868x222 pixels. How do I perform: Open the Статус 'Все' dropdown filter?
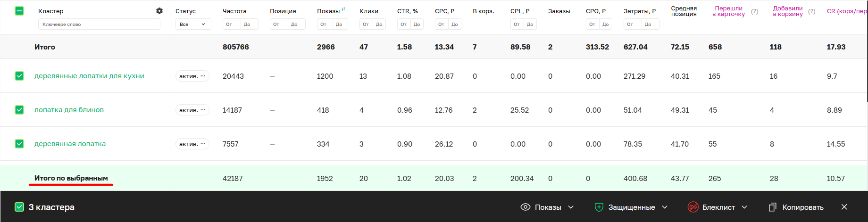pyautogui.click(x=193, y=24)
